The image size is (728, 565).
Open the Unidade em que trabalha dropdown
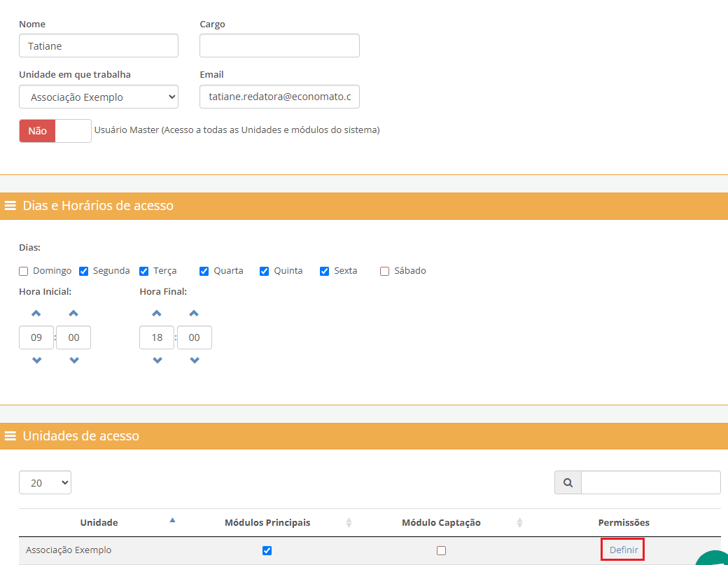tap(99, 97)
